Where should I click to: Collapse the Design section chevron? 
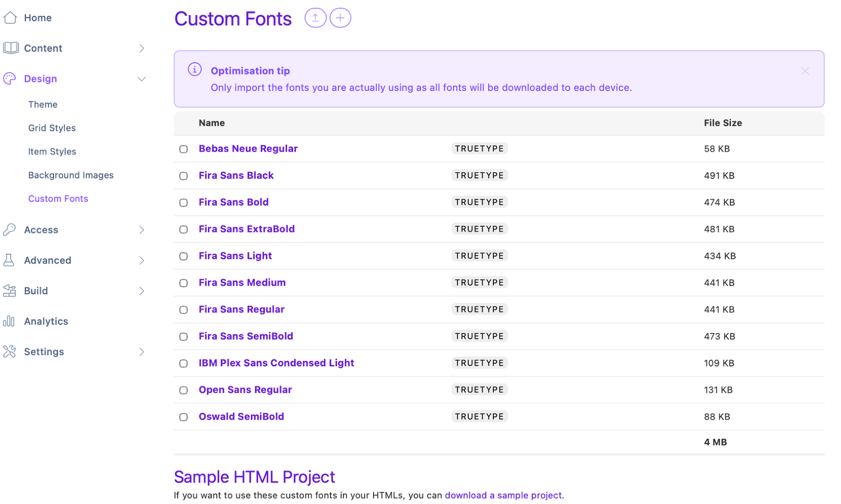(141, 79)
